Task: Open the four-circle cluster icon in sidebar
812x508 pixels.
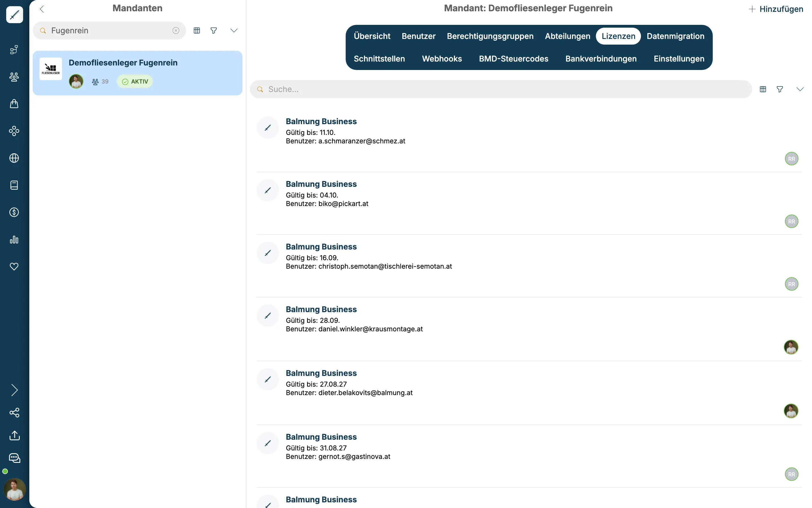Action: [x=14, y=131]
